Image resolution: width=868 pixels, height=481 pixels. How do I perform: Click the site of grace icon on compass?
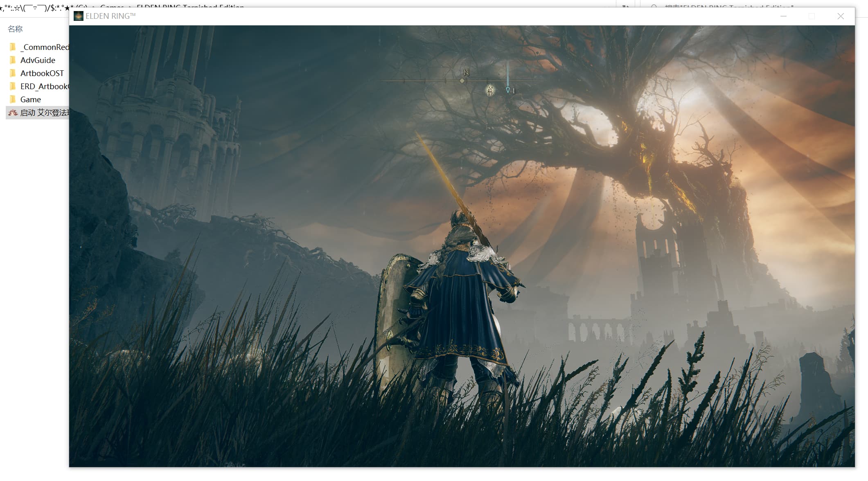pyautogui.click(x=490, y=90)
